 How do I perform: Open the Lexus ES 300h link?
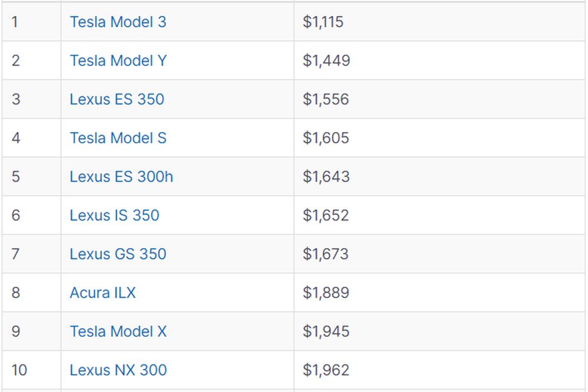point(122,176)
